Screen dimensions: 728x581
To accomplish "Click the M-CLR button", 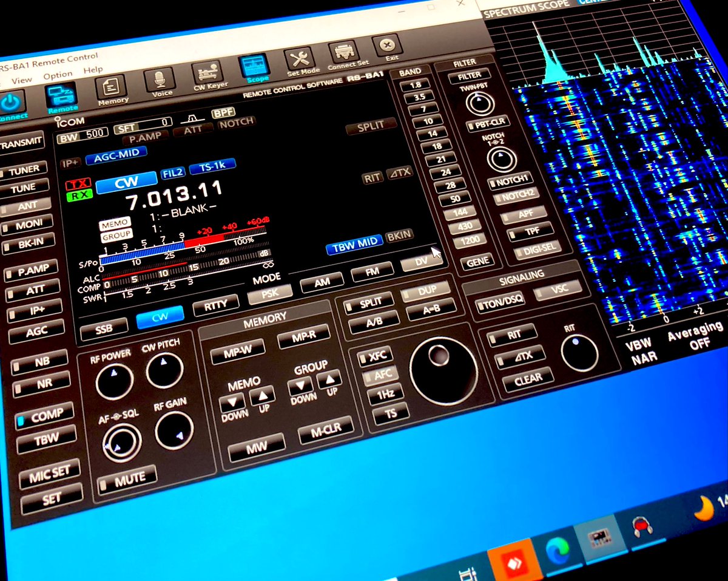I will click(x=326, y=430).
